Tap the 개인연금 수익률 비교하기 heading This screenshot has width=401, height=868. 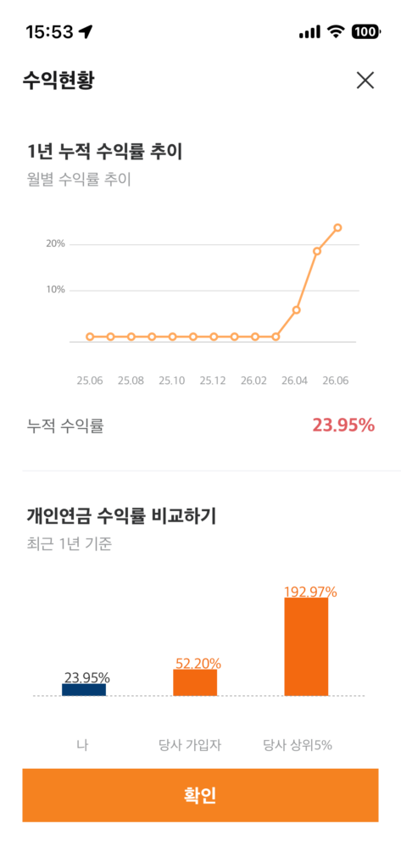point(121,516)
